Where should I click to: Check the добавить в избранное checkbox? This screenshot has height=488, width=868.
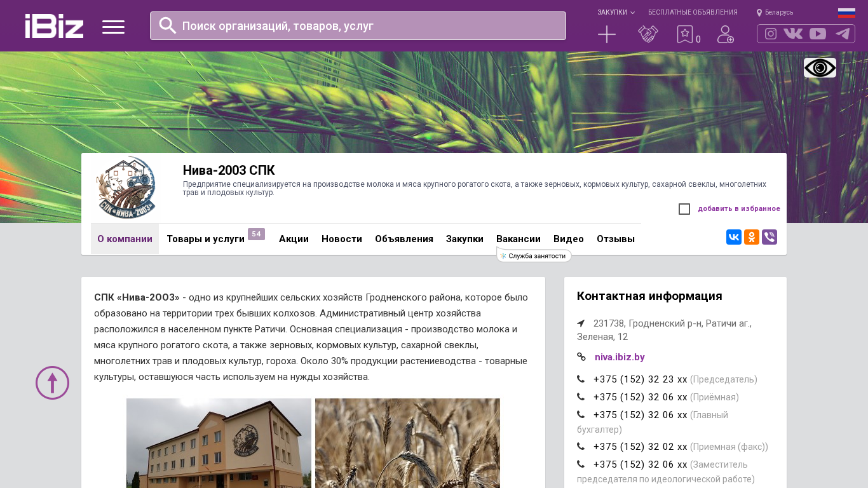[684, 209]
